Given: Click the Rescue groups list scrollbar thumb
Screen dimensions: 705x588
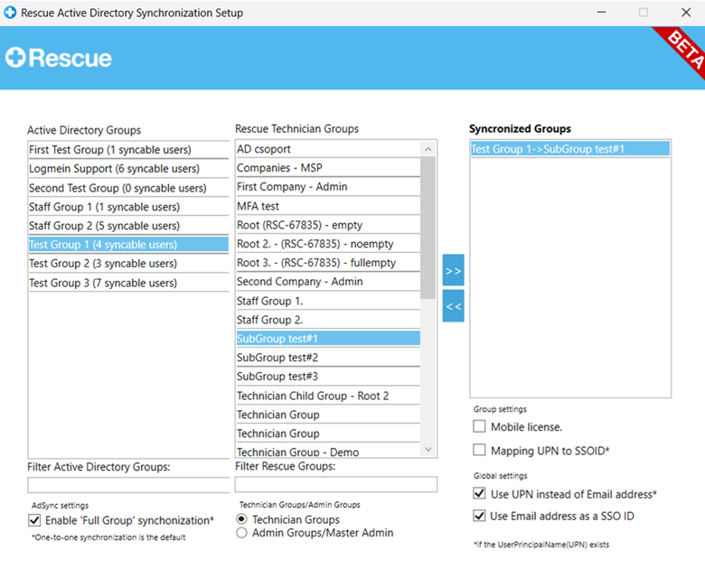Looking at the screenshot, I should tap(428, 228).
